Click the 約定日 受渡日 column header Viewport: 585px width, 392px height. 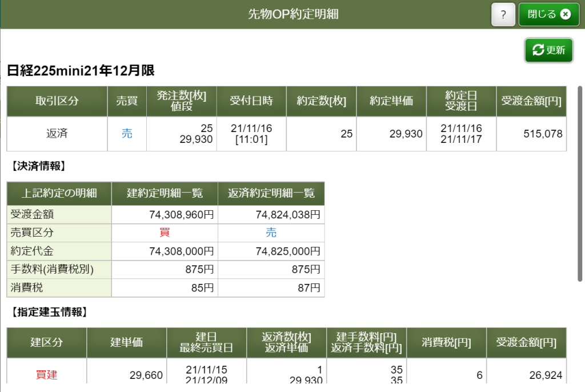[461, 101]
